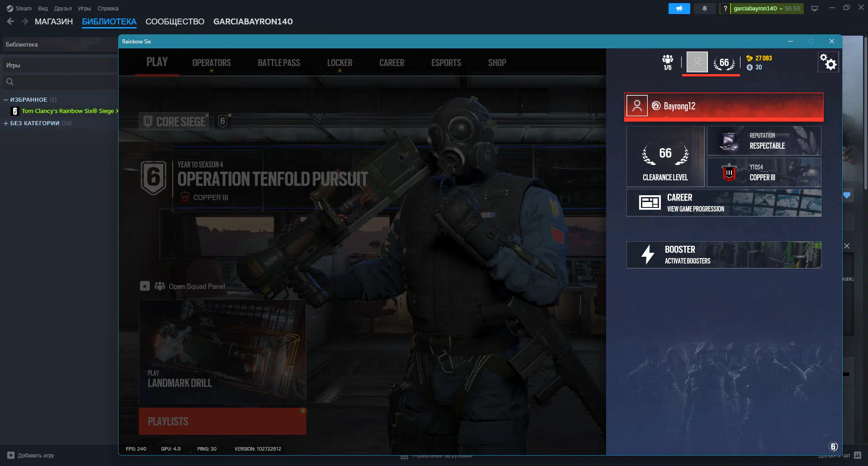Click the Steam help question mark

[725, 9]
